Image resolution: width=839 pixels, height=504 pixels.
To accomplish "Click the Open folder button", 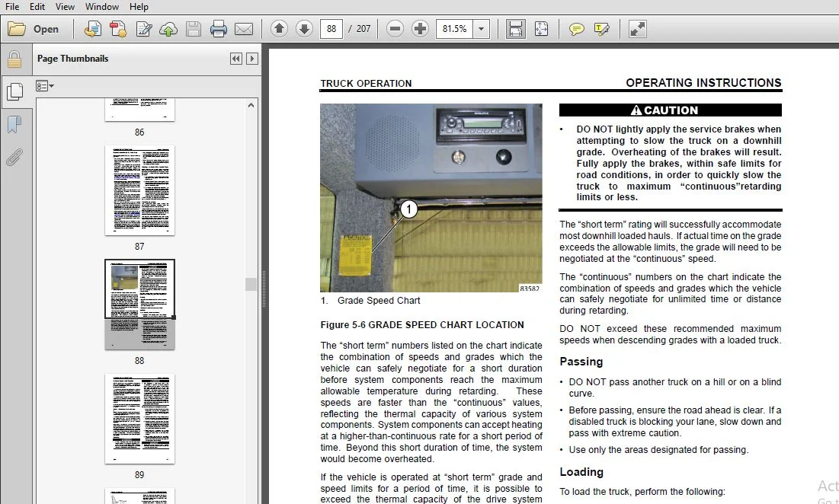I will click(34, 29).
